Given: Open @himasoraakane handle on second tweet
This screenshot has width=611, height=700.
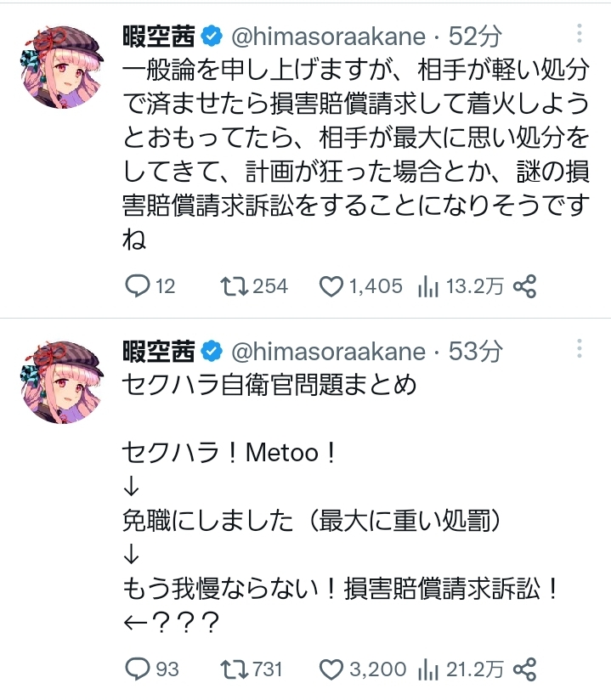Looking at the screenshot, I should click(x=327, y=350).
